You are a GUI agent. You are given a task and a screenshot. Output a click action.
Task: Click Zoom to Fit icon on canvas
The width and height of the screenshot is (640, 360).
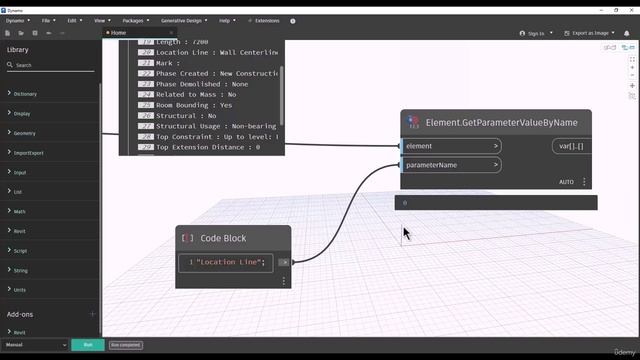point(632,59)
